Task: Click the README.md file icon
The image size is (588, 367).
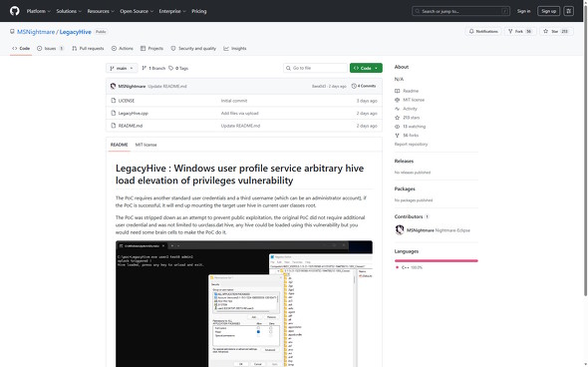Action: point(114,126)
